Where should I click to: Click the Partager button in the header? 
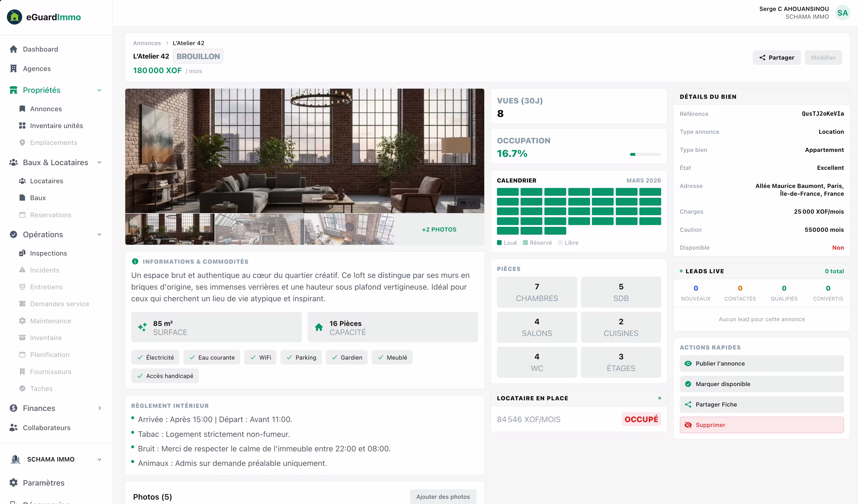pyautogui.click(x=777, y=58)
